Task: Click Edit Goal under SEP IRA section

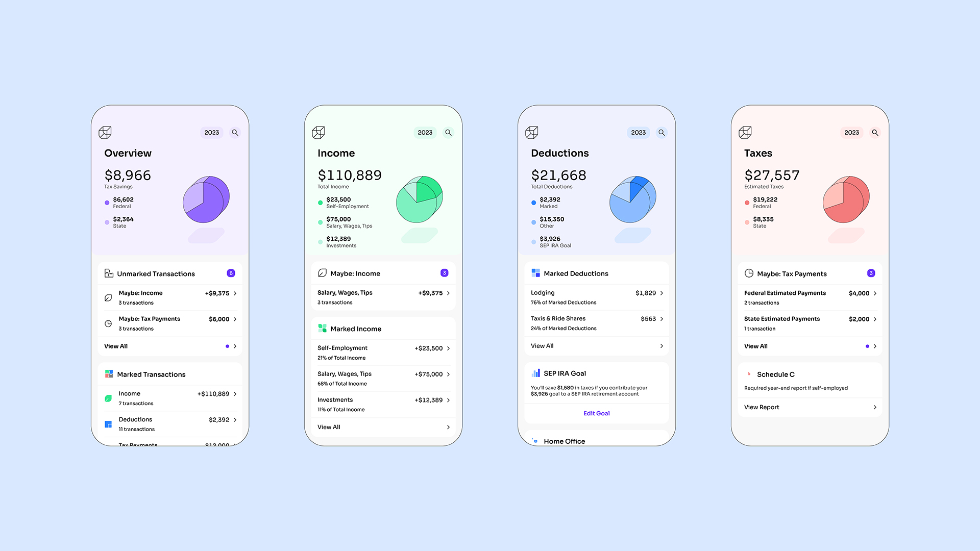Action: (x=596, y=413)
